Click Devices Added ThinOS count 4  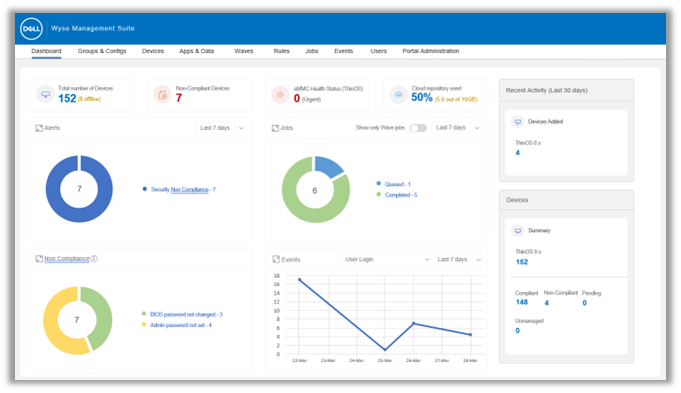(517, 153)
